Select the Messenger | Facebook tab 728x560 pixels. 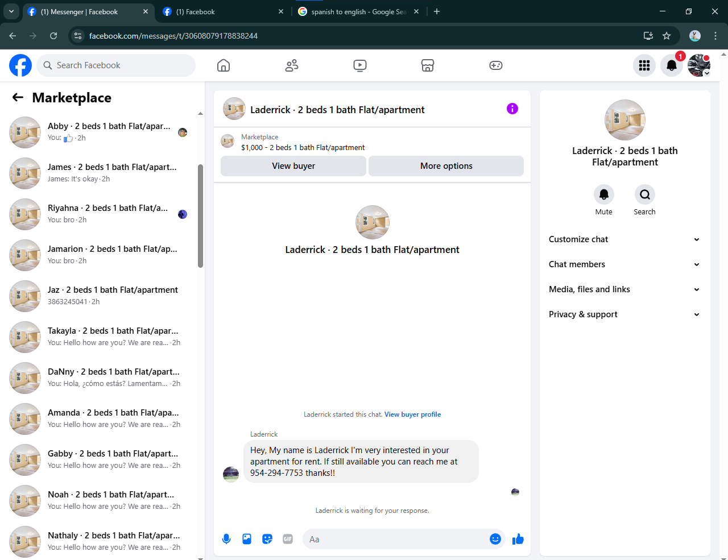[88, 12]
